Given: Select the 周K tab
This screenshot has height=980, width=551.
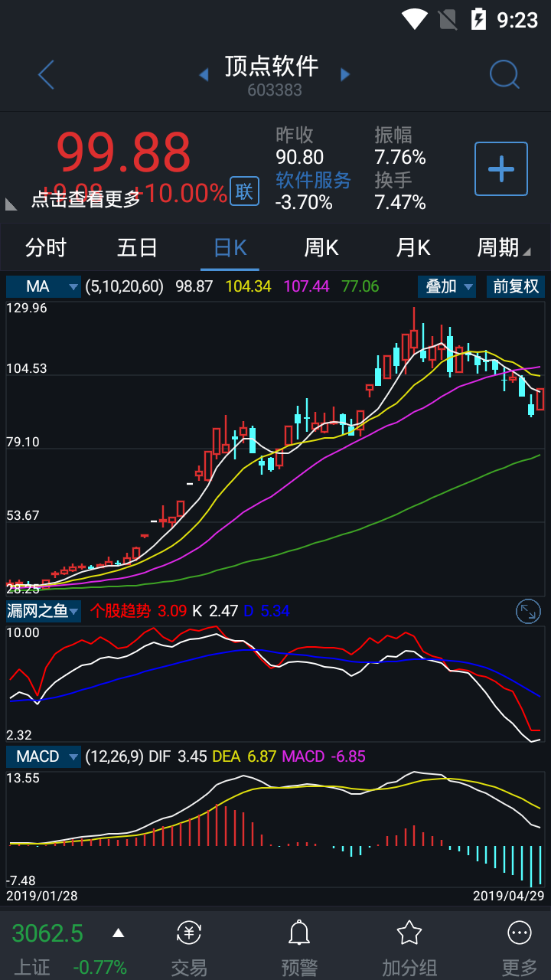Looking at the screenshot, I should coord(321,248).
